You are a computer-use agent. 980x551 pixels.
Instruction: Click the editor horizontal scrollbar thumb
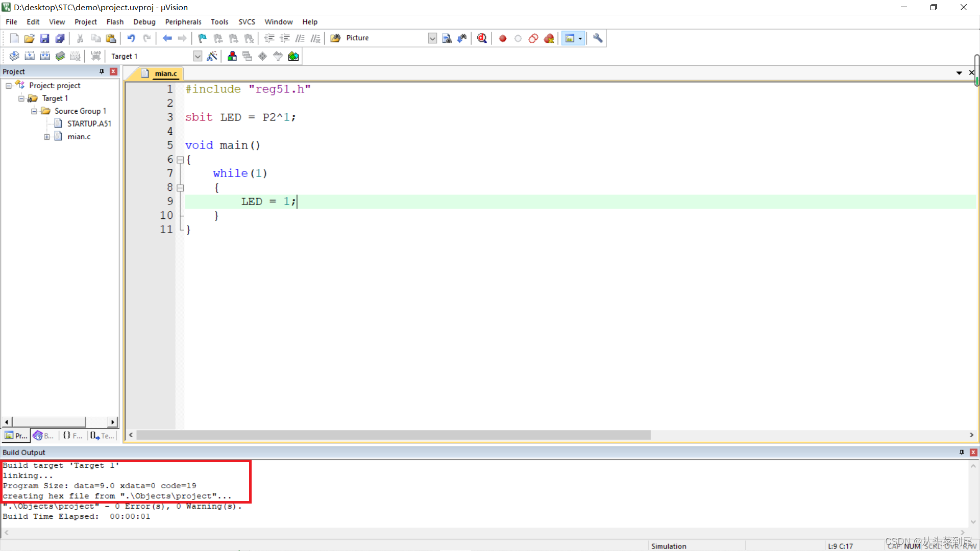pos(393,435)
